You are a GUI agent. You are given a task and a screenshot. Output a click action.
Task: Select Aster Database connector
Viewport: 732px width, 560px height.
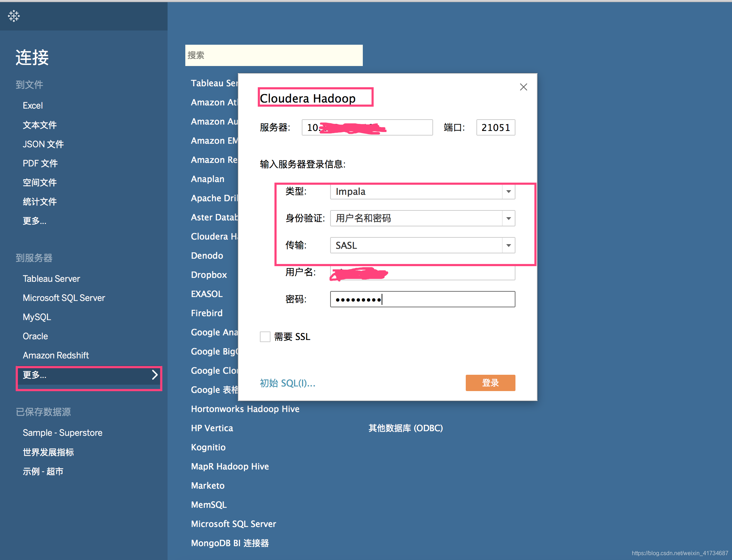click(x=214, y=217)
